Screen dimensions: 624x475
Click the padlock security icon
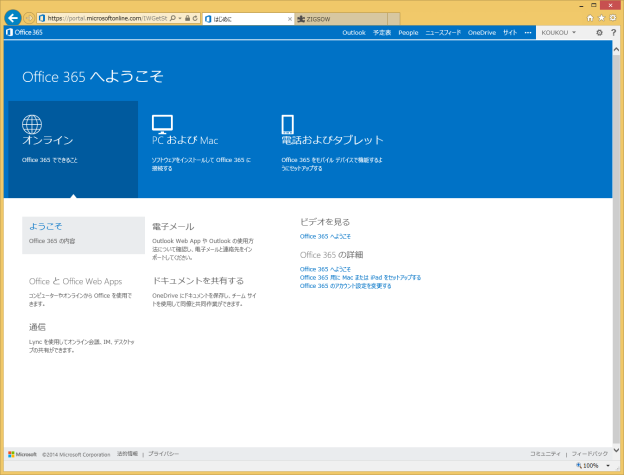point(187,18)
